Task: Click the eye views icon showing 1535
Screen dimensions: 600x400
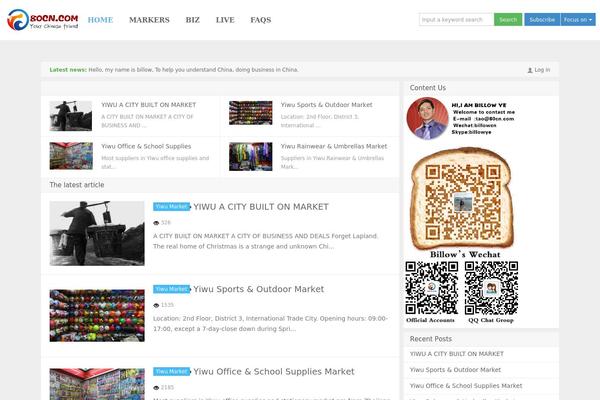Action: [156, 305]
